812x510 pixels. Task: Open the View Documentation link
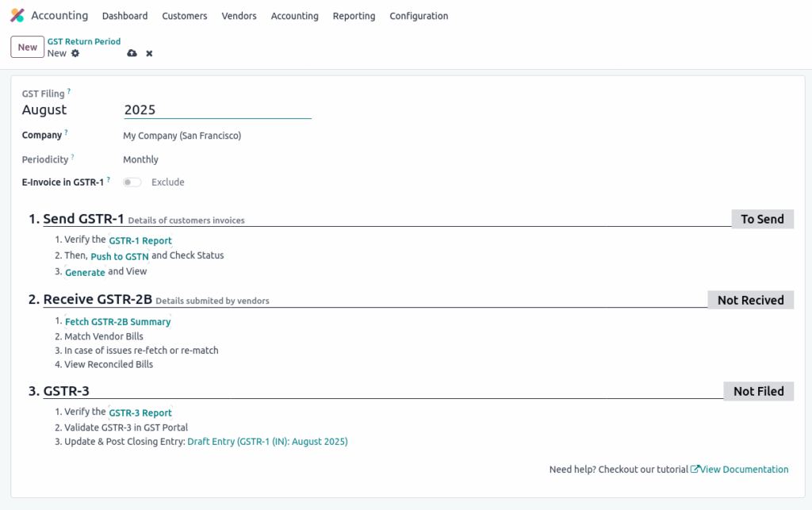pyautogui.click(x=744, y=469)
